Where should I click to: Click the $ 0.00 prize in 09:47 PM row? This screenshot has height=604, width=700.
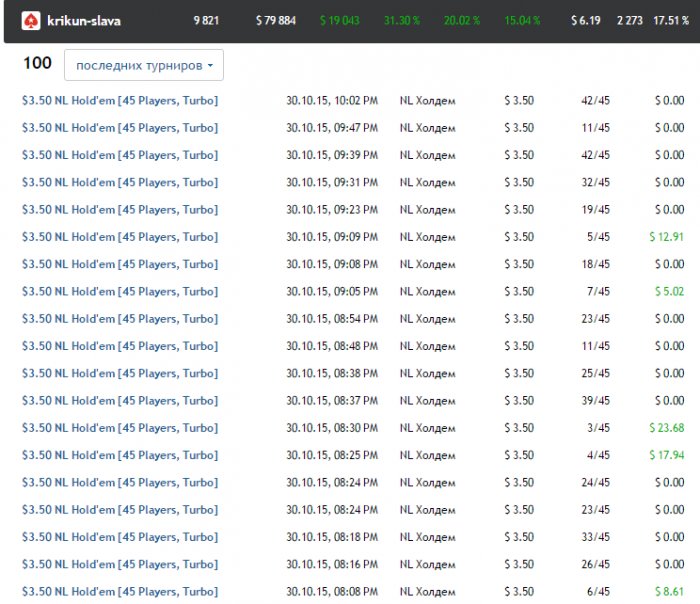point(670,128)
